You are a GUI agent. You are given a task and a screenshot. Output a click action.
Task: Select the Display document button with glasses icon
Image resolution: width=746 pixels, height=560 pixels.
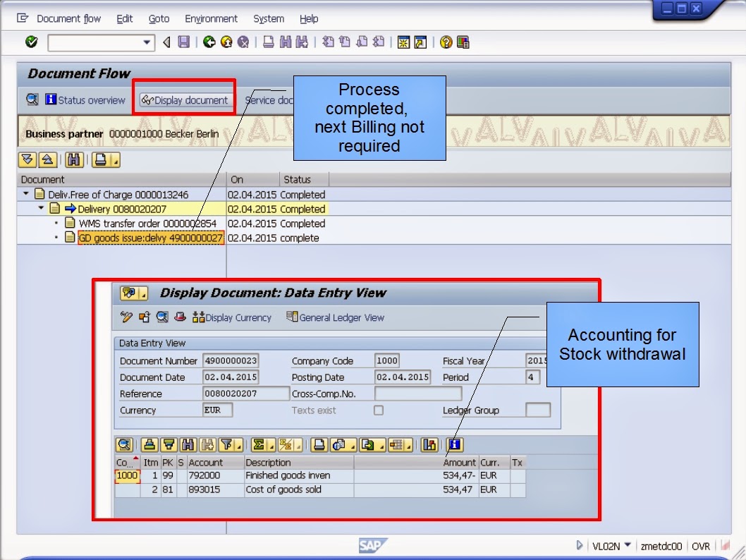[x=184, y=99]
